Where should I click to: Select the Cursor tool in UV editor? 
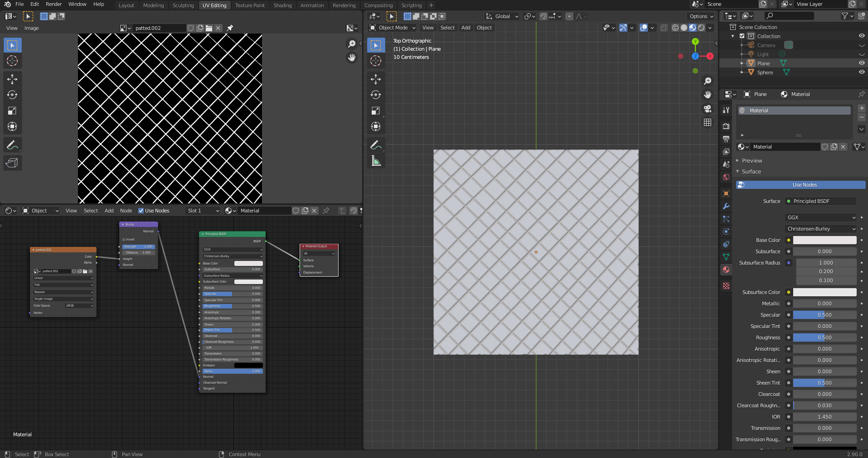click(x=12, y=61)
